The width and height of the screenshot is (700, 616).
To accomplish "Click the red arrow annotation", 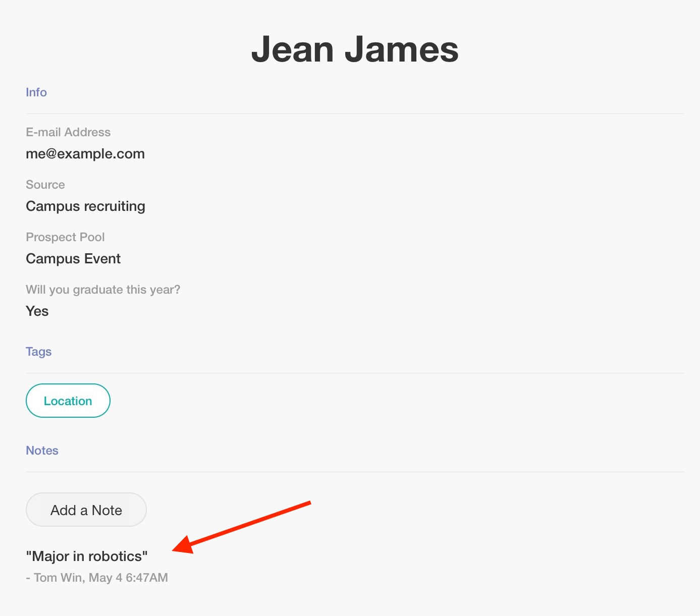I will coord(242,527).
